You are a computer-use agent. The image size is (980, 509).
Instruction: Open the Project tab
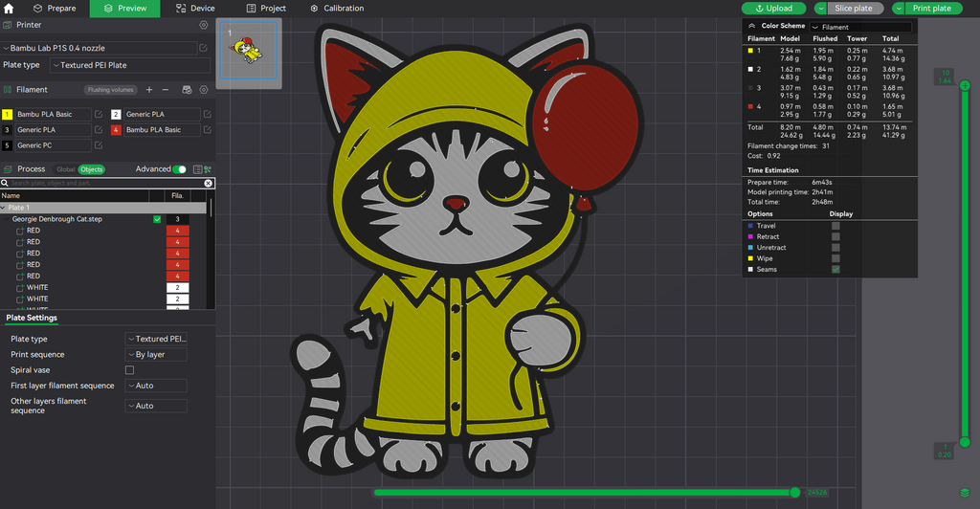pyautogui.click(x=266, y=8)
